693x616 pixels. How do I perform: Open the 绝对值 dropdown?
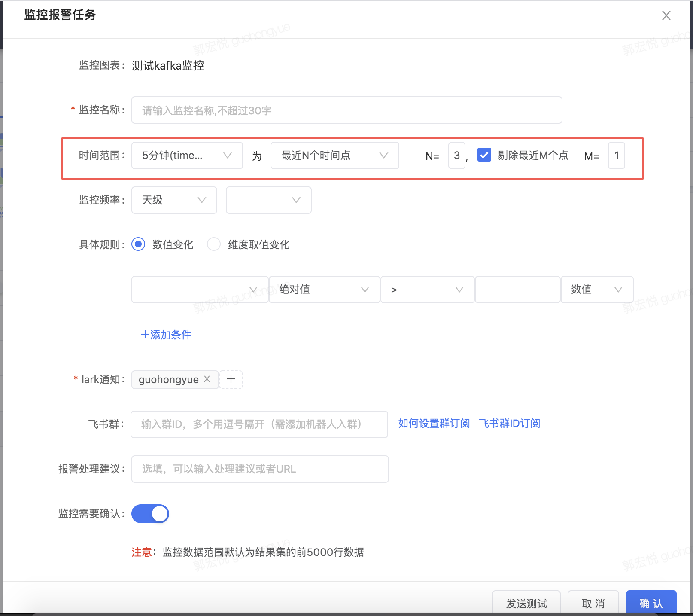click(325, 290)
